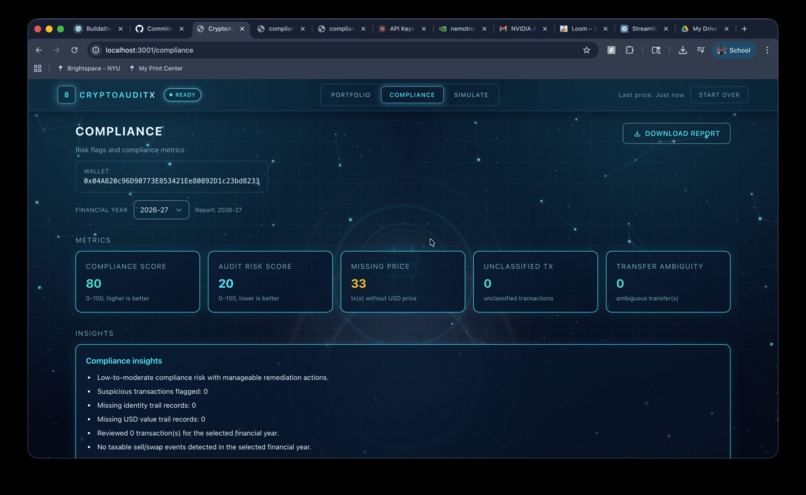Close the CryptoAuditX tab
The image size is (806, 495).
tap(242, 29)
